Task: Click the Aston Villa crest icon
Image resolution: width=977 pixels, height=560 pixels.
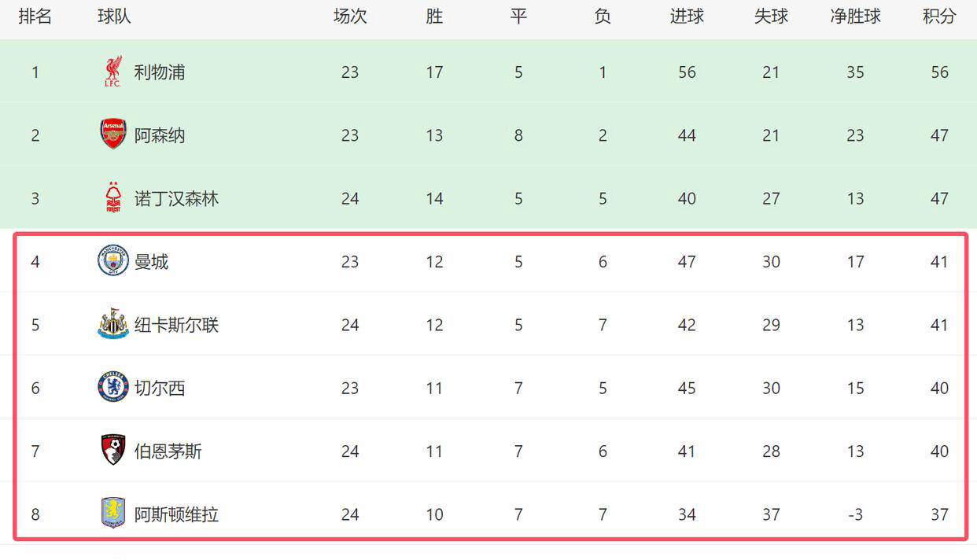Action: (x=113, y=514)
